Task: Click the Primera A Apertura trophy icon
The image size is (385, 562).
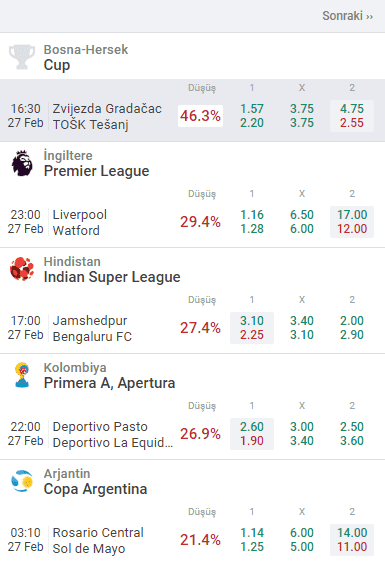Action: (22, 375)
